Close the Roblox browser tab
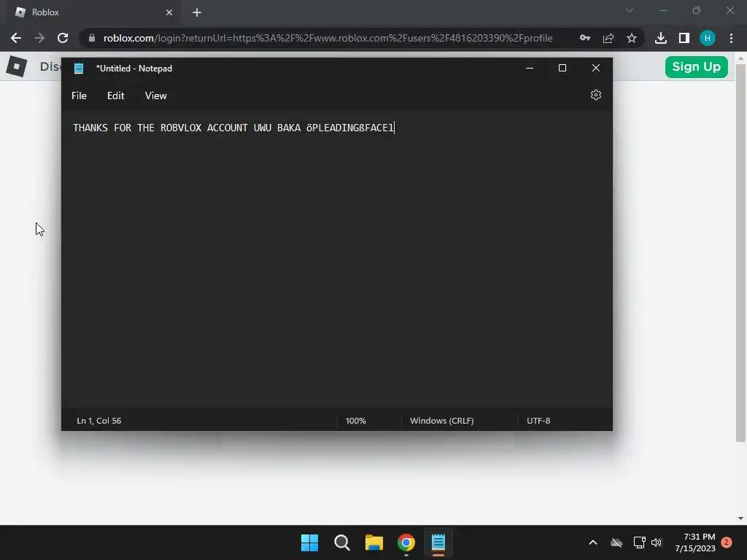747x560 pixels. 169,12
